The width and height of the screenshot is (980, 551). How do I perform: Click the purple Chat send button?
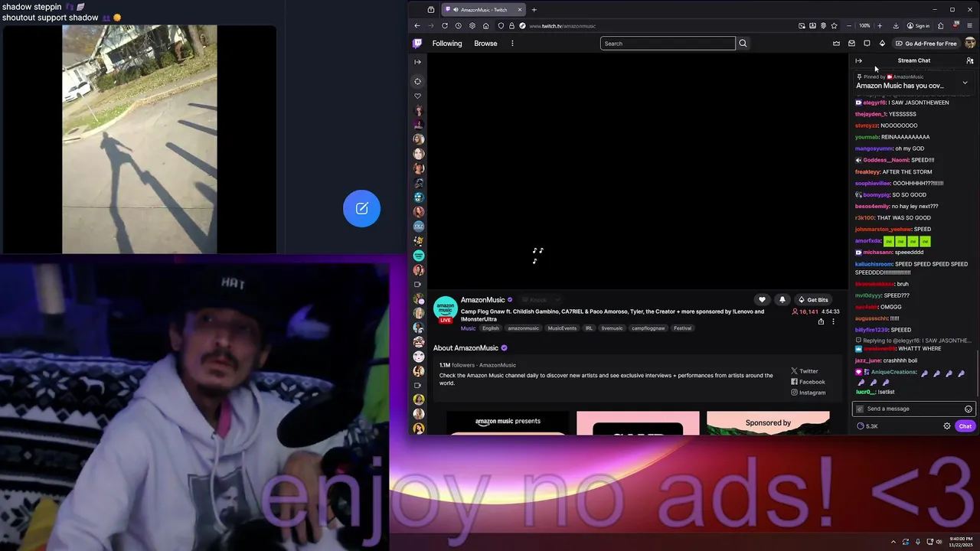(x=965, y=426)
